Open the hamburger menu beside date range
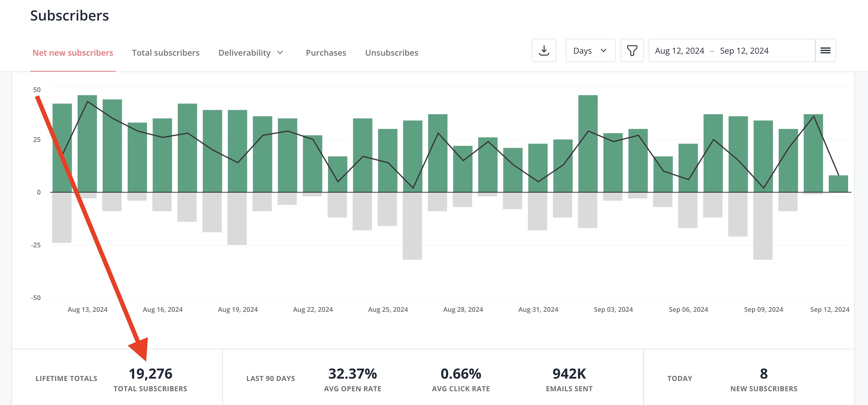The height and width of the screenshot is (405, 868). pyautogui.click(x=825, y=51)
